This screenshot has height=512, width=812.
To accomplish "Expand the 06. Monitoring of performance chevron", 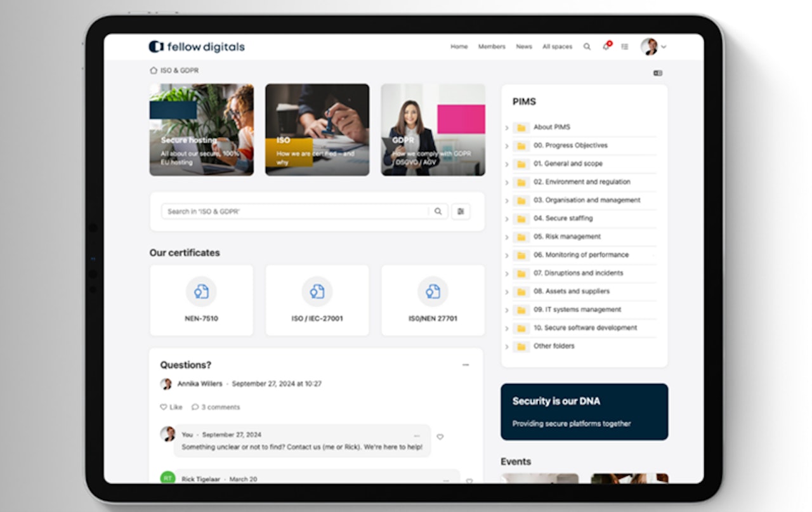I will point(507,256).
